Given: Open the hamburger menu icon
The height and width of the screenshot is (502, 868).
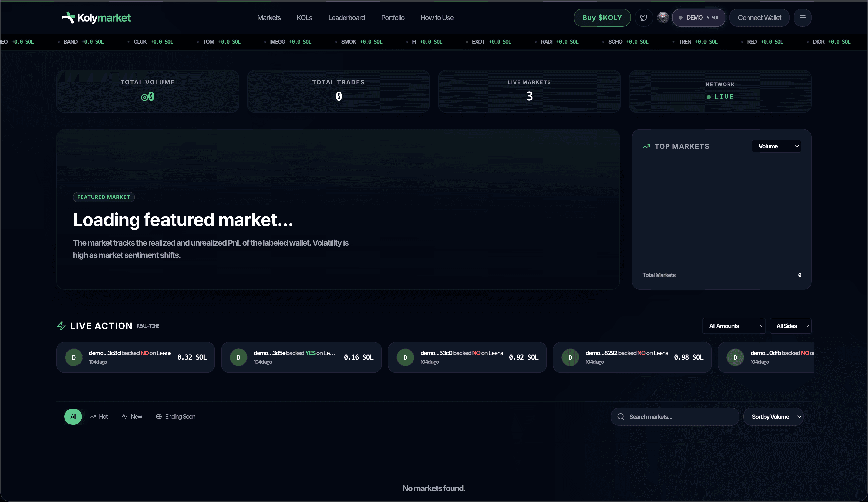Looking at the screenshot, I should coord(802,18).
